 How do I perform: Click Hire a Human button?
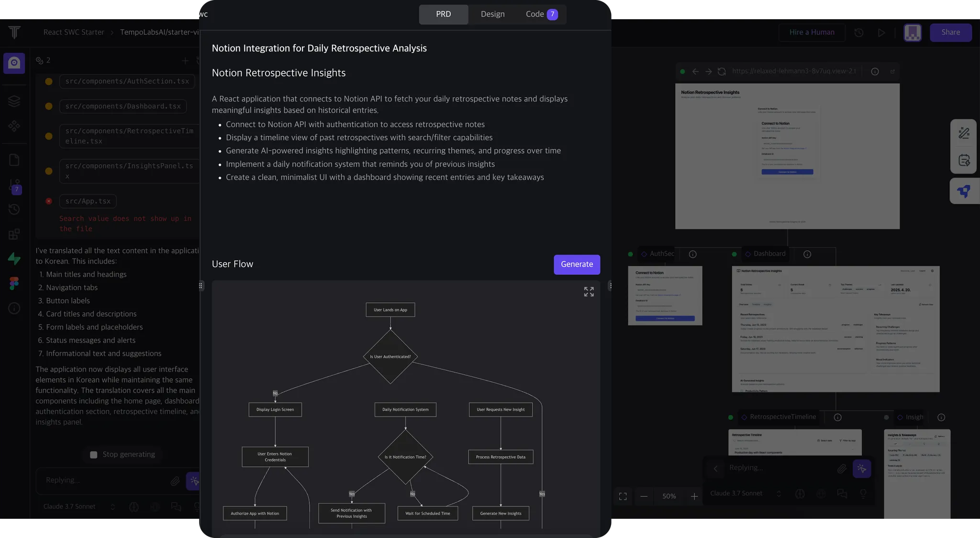[812, 33]
